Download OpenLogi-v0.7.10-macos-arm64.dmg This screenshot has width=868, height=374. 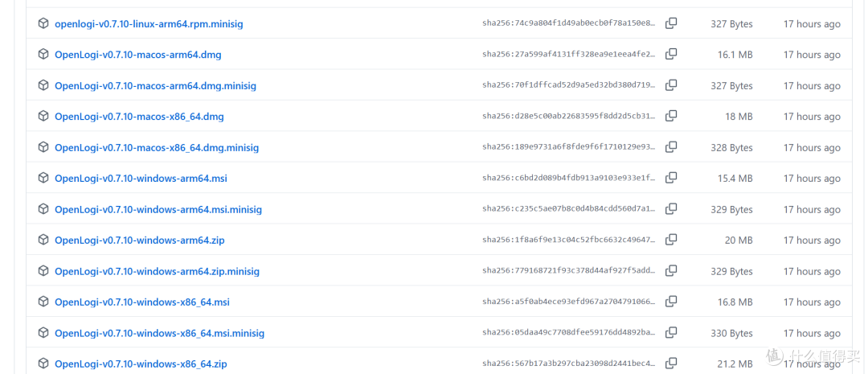tap(138, 55)
